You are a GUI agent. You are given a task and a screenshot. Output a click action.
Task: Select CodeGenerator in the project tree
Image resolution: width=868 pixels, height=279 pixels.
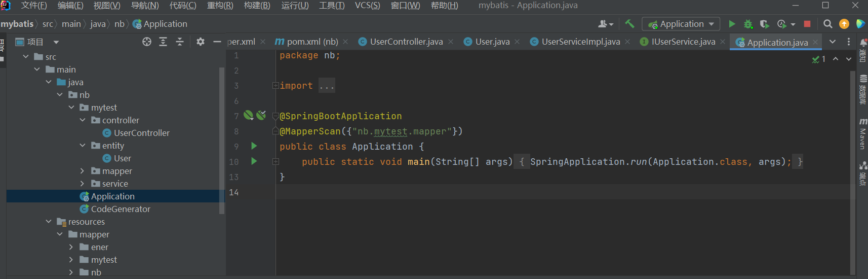[x=121, y=209]
